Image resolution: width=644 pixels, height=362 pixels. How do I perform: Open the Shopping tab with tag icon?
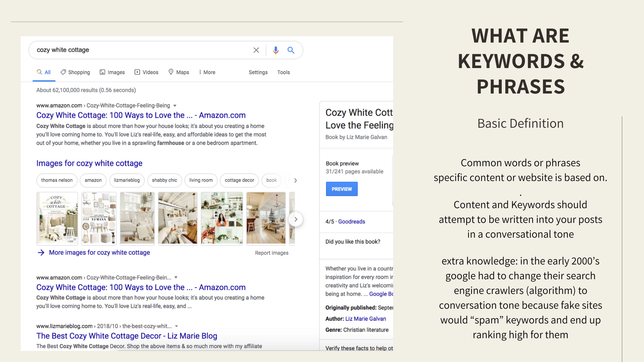tap(75, 72)
